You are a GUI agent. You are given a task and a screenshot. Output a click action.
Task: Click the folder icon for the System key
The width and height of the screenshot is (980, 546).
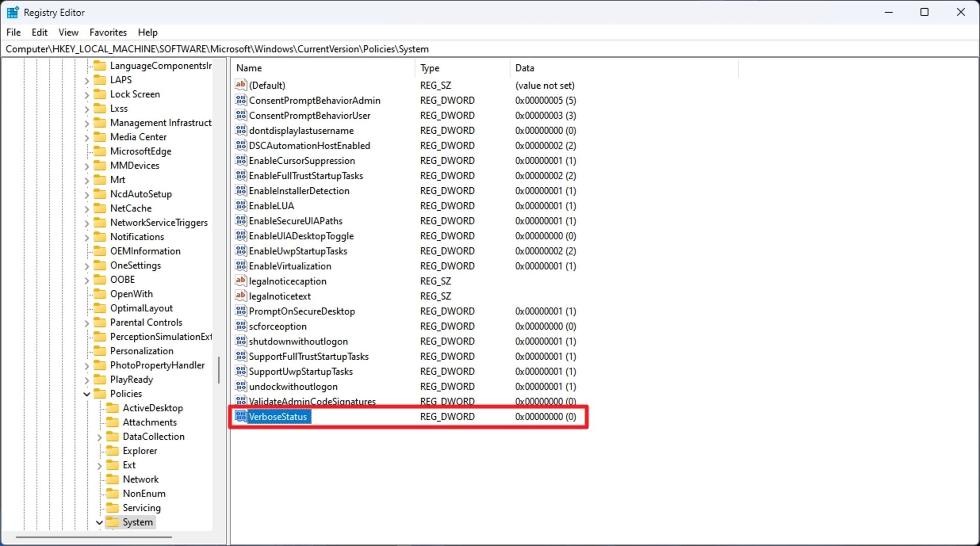(113, 522)
